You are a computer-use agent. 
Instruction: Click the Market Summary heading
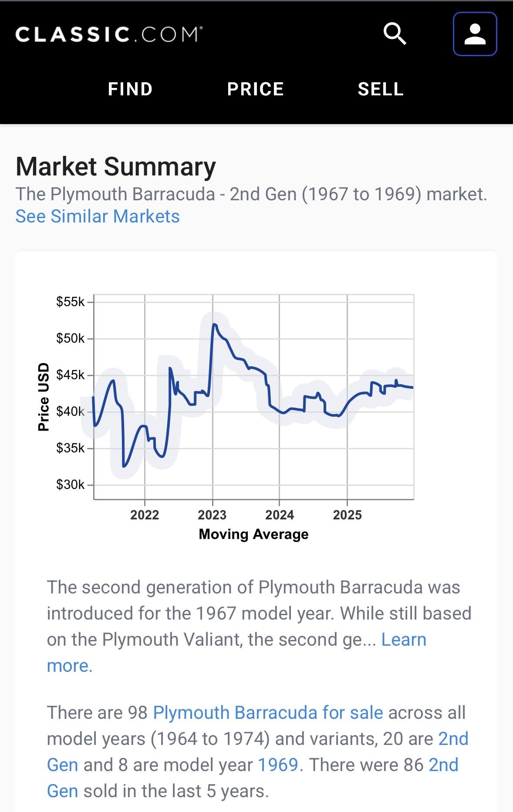coord(116,167)
